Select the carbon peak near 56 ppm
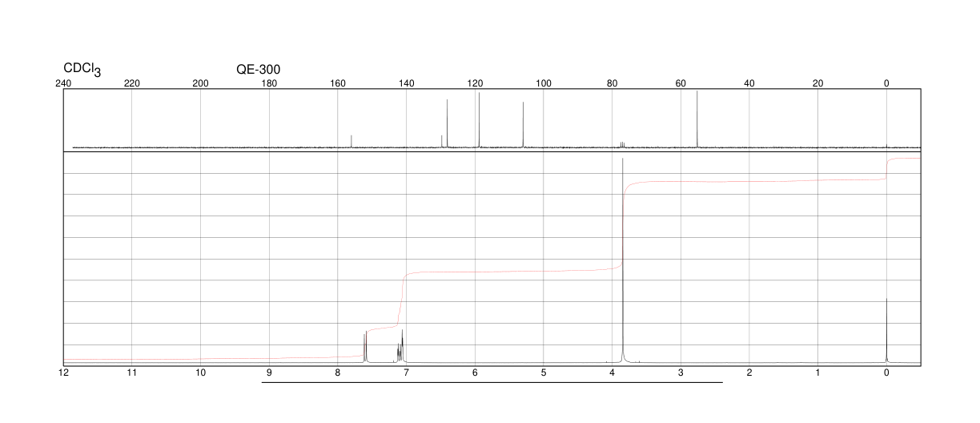This screenshot has width=980, height=423. (697, 119)
